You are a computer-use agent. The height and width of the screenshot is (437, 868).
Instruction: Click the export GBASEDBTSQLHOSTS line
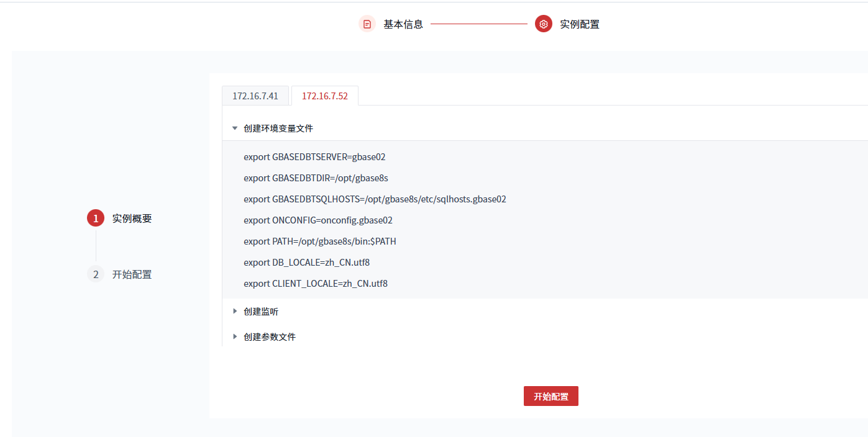pyautogui.click(x=375, y=199)
